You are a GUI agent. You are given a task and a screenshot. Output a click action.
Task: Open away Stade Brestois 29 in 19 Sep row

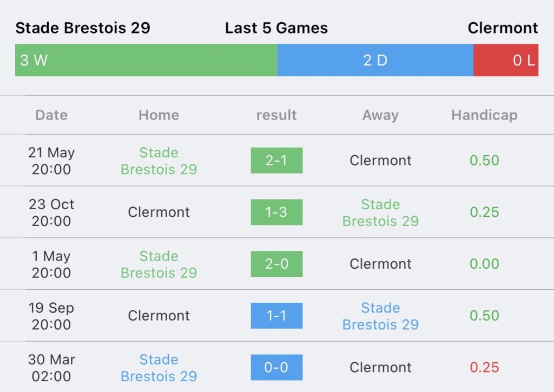(x=380, y=316)
